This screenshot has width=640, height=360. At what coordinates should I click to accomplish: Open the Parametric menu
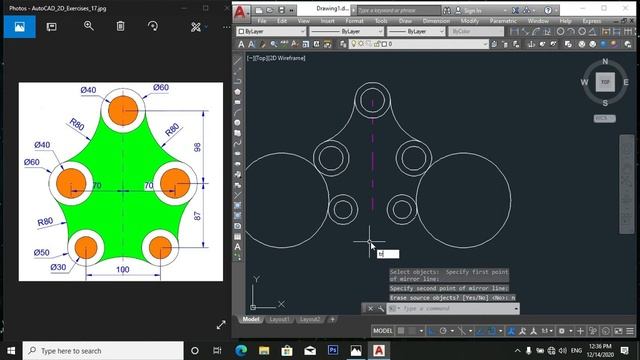[x=503, y=21]
